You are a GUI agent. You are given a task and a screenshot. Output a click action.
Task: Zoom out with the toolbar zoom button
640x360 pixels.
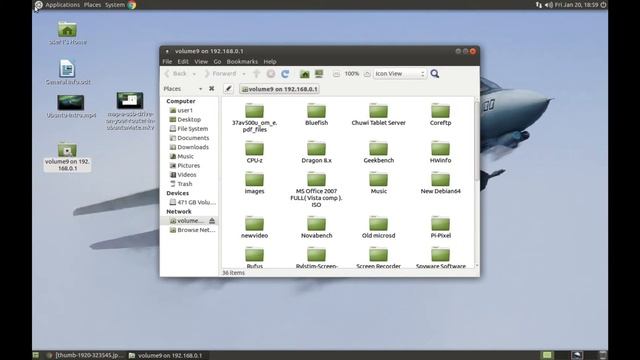(x=336, y=74)
